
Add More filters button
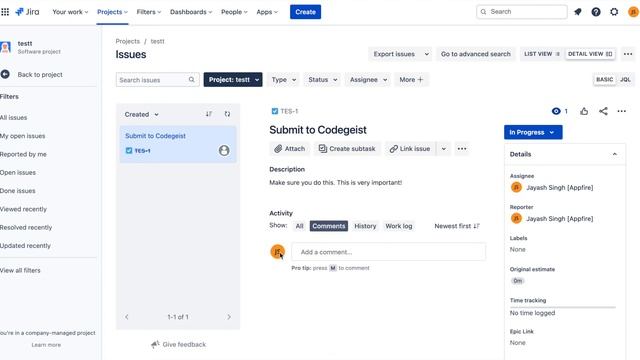point(411,80)
